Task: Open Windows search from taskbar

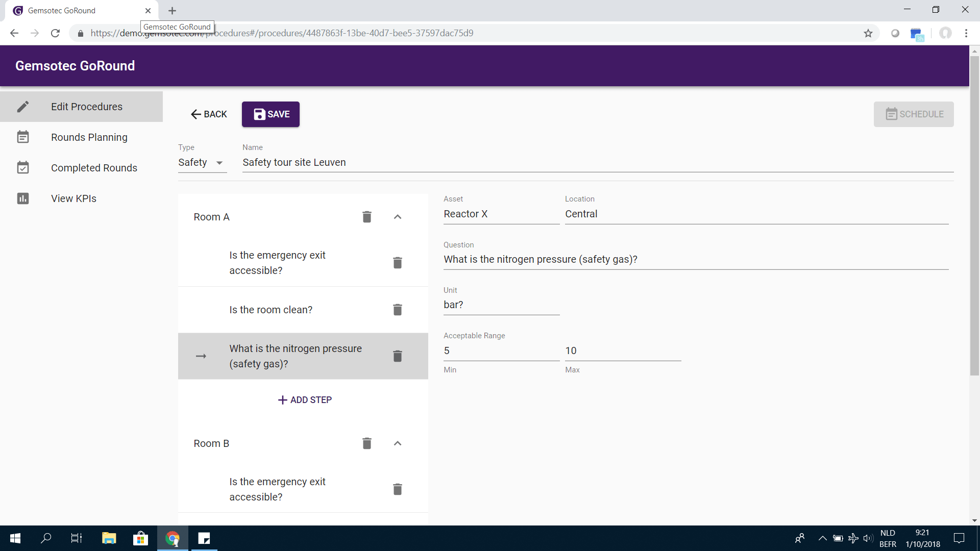Action: pyautogui.click(x=46, y=538)
